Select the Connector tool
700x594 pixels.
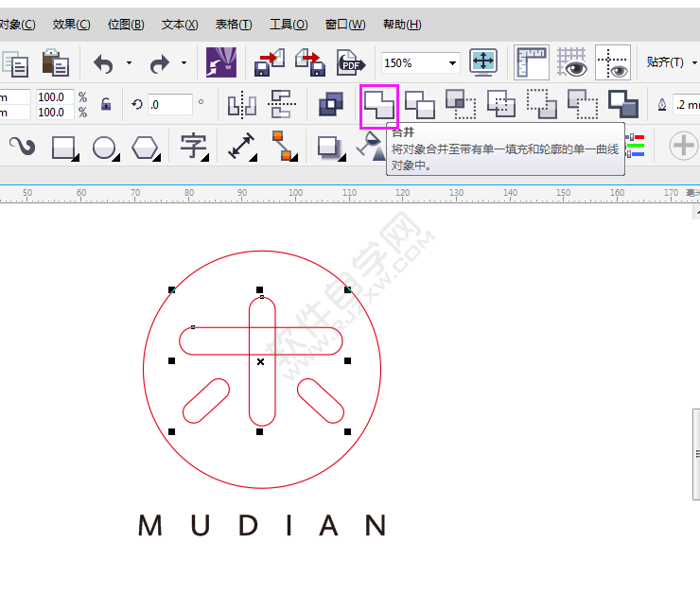pyautogui.click(x=284, y=146)
